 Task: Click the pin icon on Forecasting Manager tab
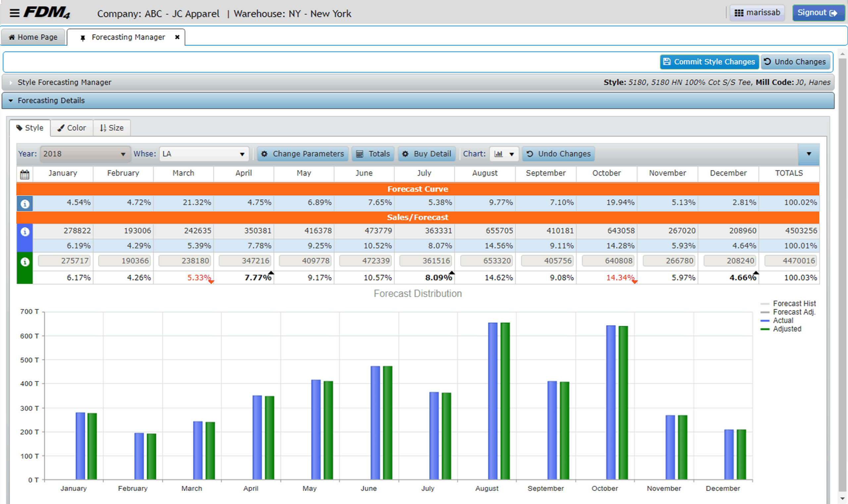click(x=82, y=38)
